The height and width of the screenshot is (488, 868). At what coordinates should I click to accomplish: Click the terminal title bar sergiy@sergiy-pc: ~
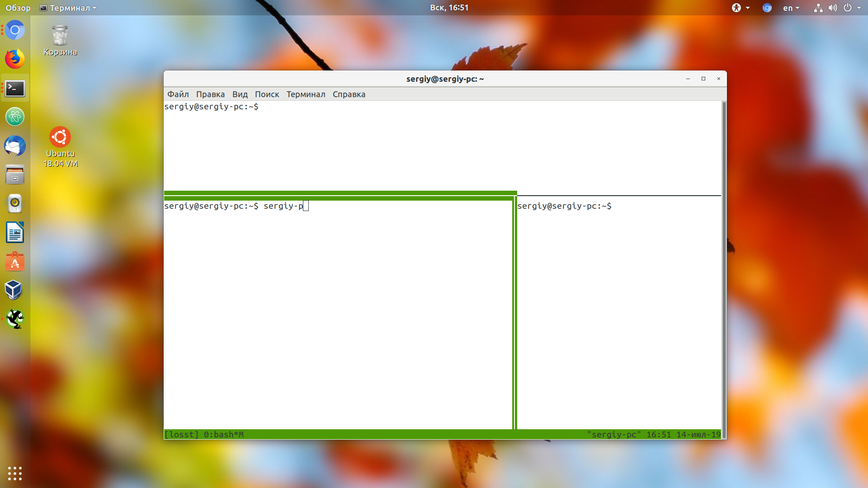tap(445, 79)
